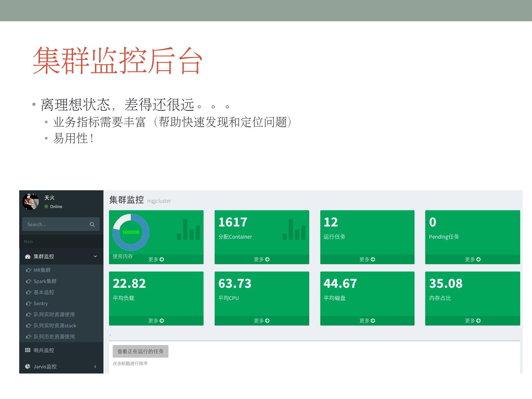Click the hand pointer icon beside Sentry

click(x=28, y=303)
